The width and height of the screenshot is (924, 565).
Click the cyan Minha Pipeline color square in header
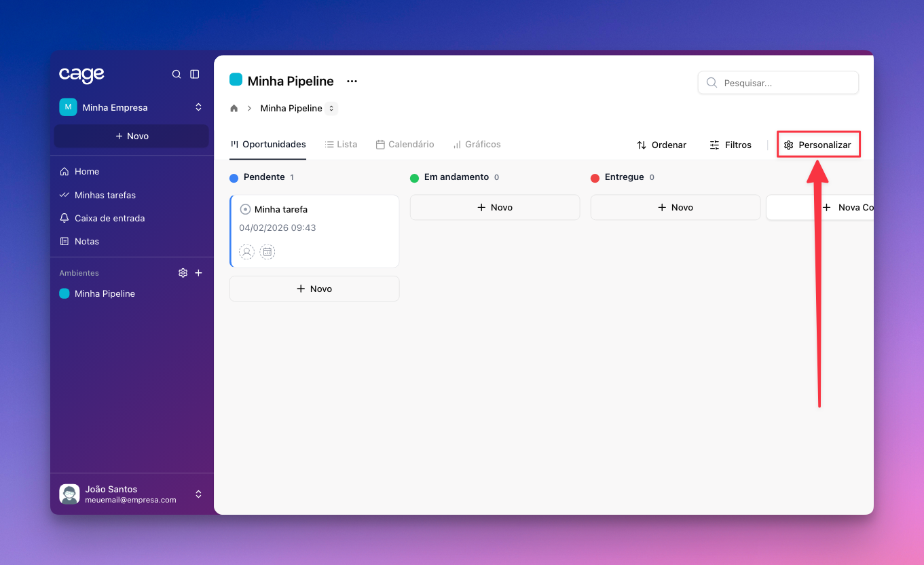tap(236, 80)
